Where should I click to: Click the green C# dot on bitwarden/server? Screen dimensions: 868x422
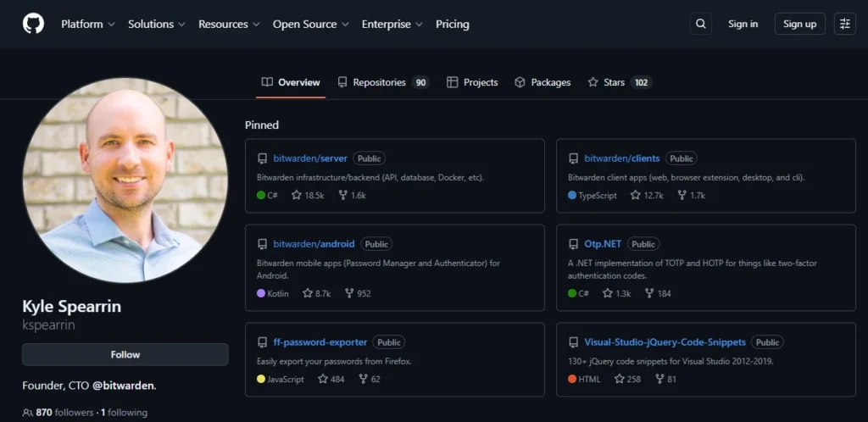click(261, 195)
